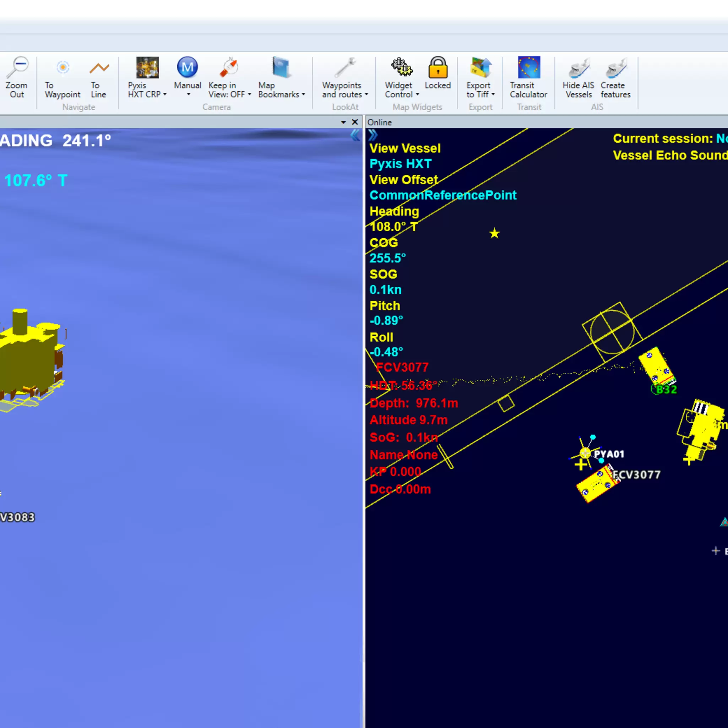Open the Map Bookmarks dropdown arrow
728x728 pixels.
coord(303,94)
